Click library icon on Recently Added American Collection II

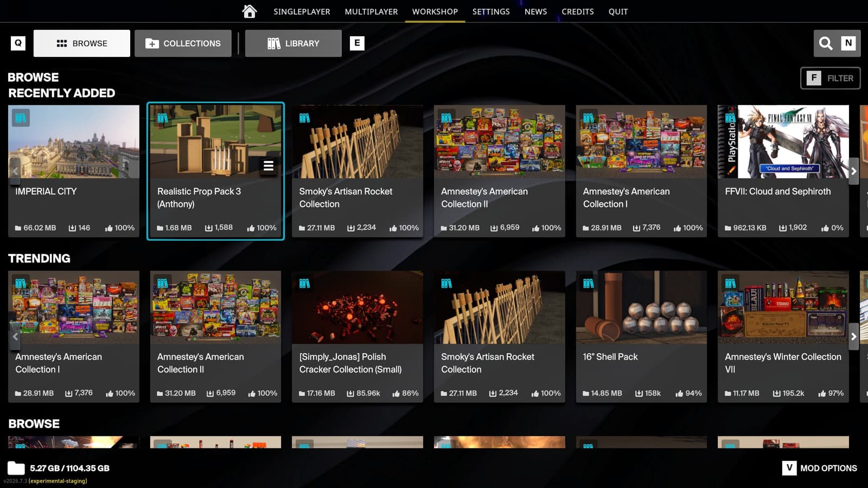click(446, 118)
